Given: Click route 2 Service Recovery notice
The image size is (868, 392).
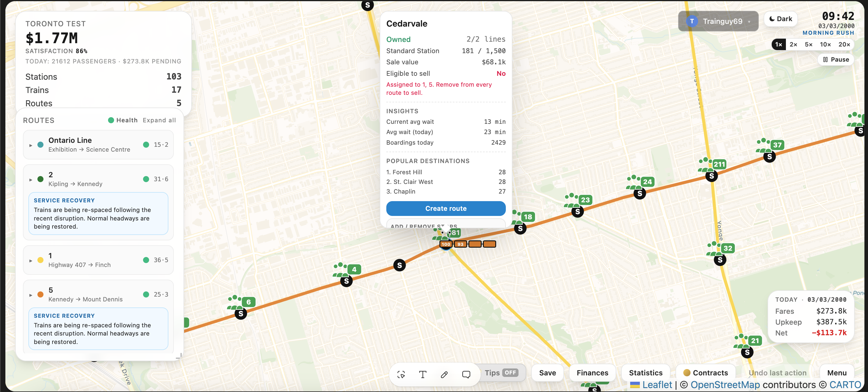Looking at the screenshot, I should pyautogui.click(x=98, y=213).
